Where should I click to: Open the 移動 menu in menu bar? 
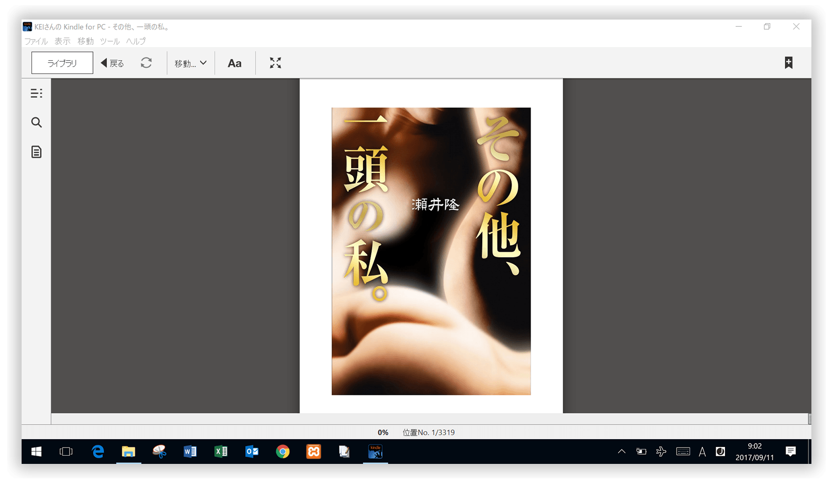tap(85, 41)
